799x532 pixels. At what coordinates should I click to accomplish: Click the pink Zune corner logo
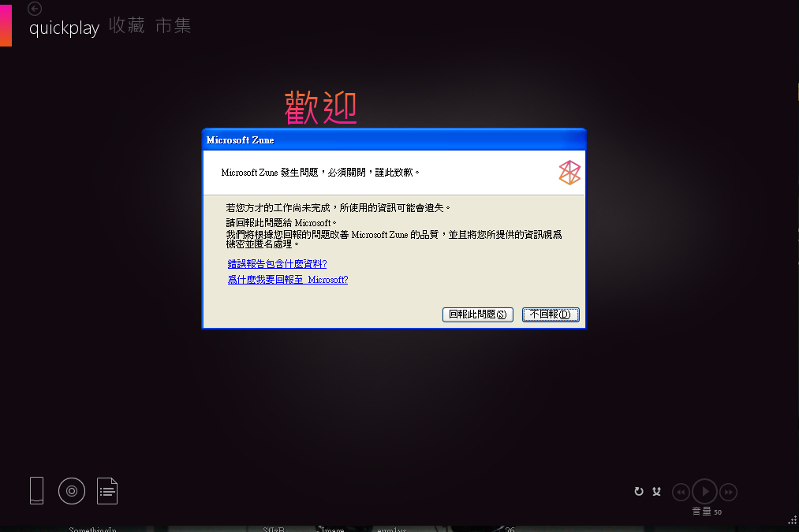coord(6,25)
